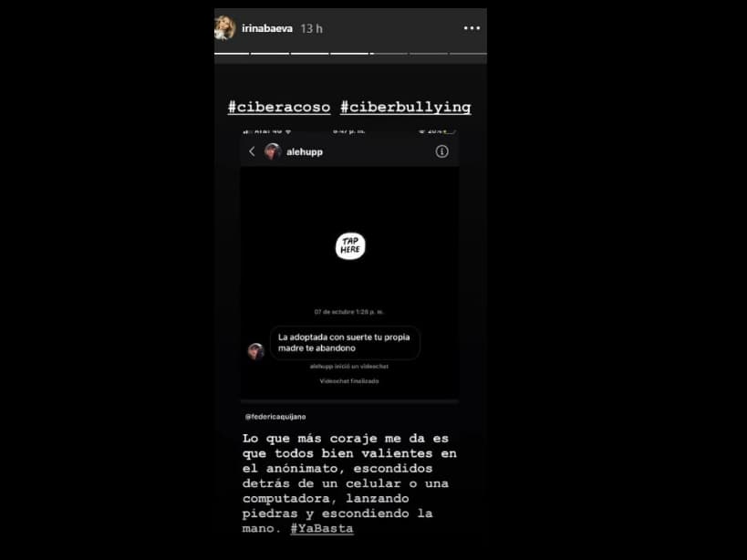
Task: Open the chat info icon
Action: point(441,151)
